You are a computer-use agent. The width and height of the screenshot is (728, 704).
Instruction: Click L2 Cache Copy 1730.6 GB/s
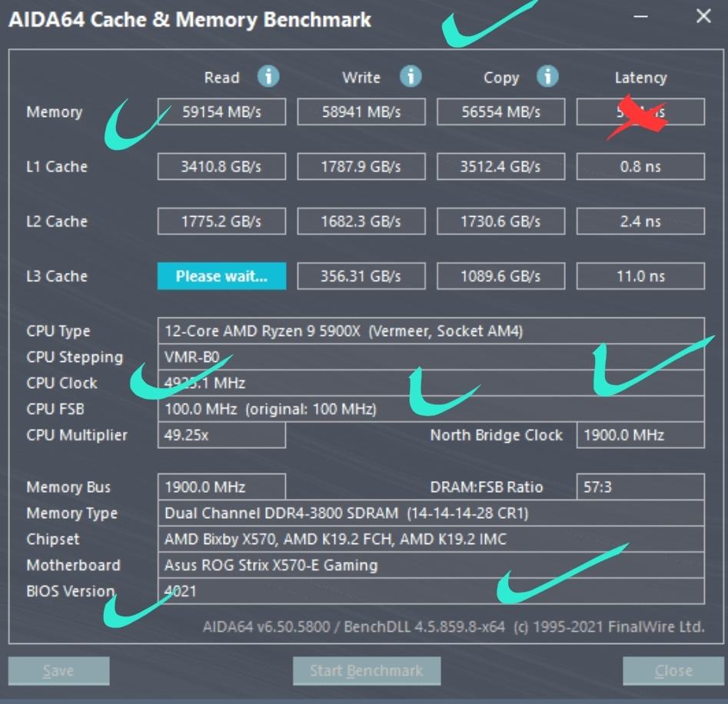tap(501, 221)
